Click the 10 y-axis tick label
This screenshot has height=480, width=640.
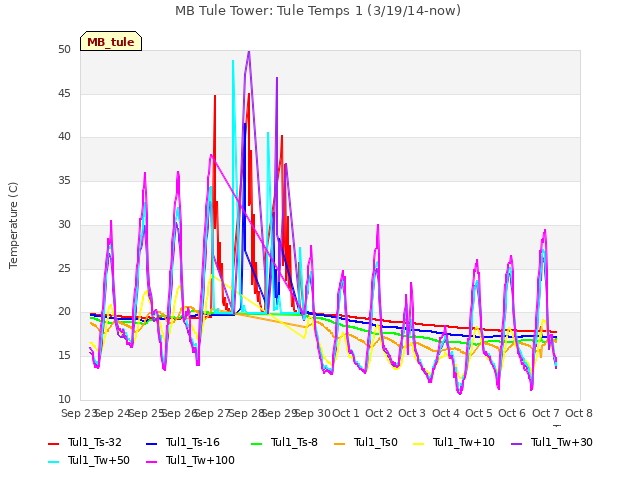[64, 399]
